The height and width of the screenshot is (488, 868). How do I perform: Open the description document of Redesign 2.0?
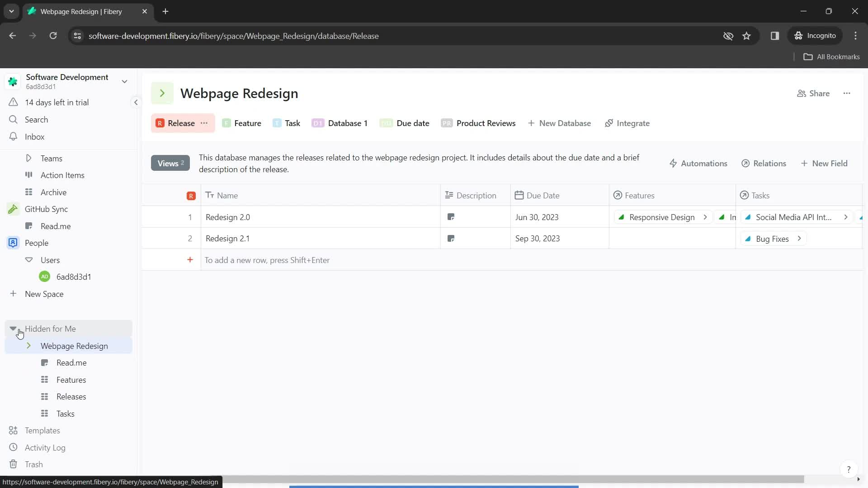[x=451, y=217]
